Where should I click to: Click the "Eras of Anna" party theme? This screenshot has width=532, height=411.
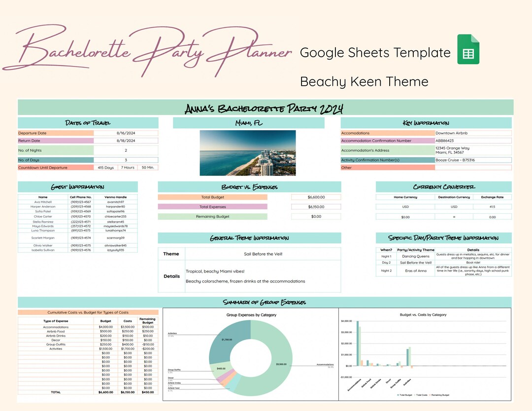pyautogui.click(x=416, y=271)
